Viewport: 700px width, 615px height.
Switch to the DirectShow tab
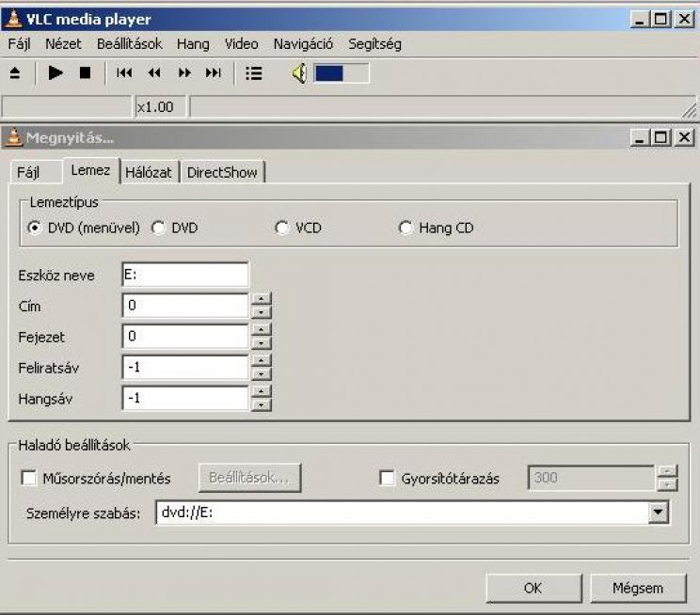[x=222, y=172]
